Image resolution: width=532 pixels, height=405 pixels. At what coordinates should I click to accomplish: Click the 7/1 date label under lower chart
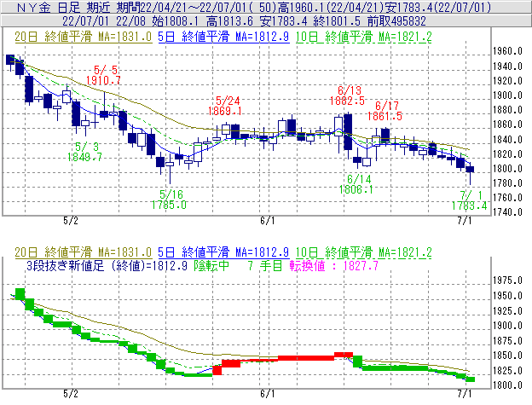(465, 394)
